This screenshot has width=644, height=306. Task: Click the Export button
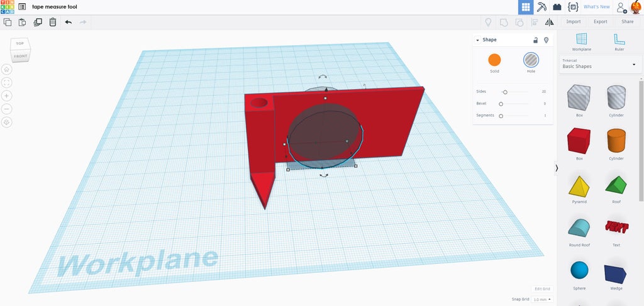click(600, 22)
